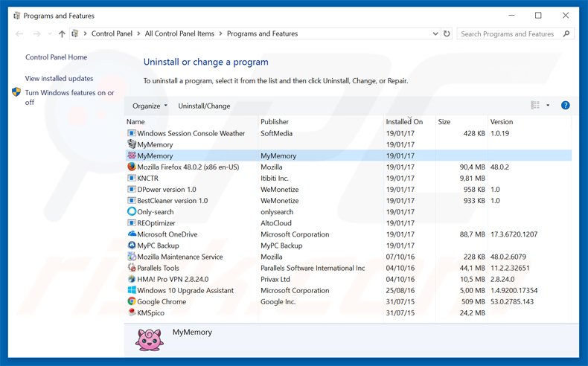
Task: Select the Google Chrome program name
Action: click(162, 301)
